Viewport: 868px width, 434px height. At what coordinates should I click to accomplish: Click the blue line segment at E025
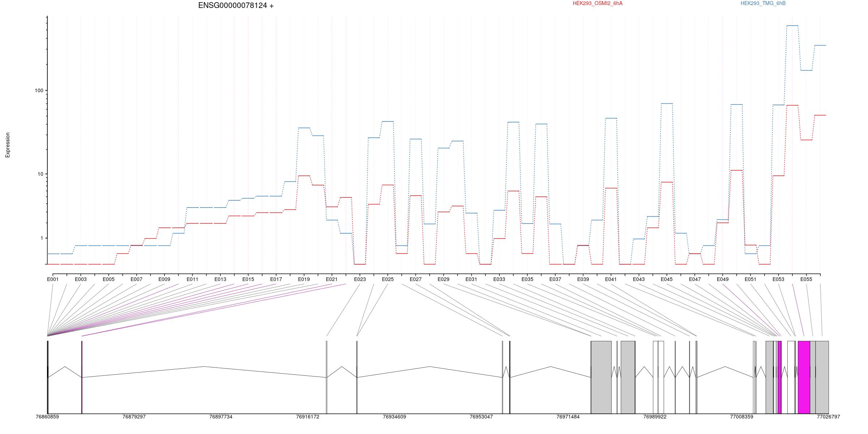[388, 122]
